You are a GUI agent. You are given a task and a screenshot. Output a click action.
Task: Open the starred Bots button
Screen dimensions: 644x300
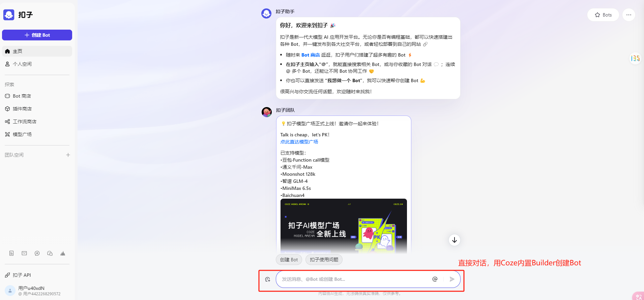tap(603, 15)
